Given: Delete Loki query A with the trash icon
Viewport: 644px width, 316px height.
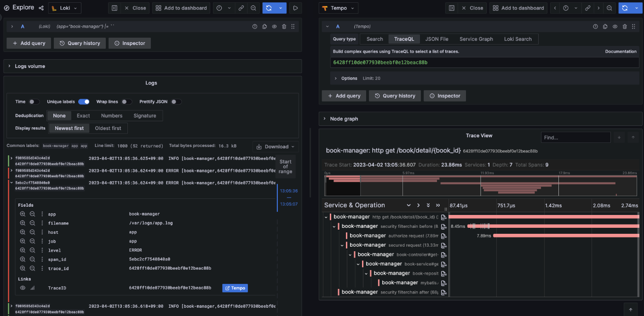Looking at the screenshot, I should click(x=284, y=27).
